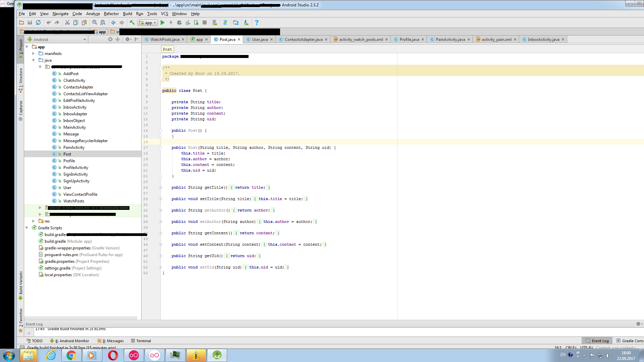Click the Replace search icon

(103, 22)
